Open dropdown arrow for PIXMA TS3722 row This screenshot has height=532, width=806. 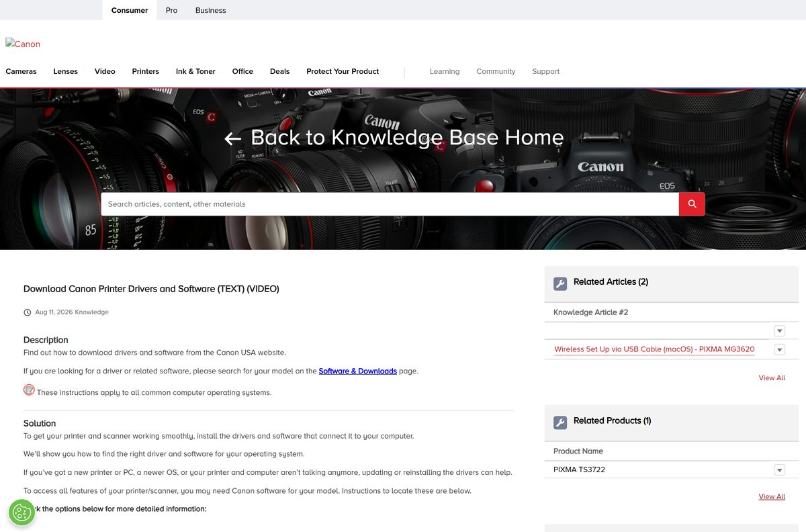[779, 470]
